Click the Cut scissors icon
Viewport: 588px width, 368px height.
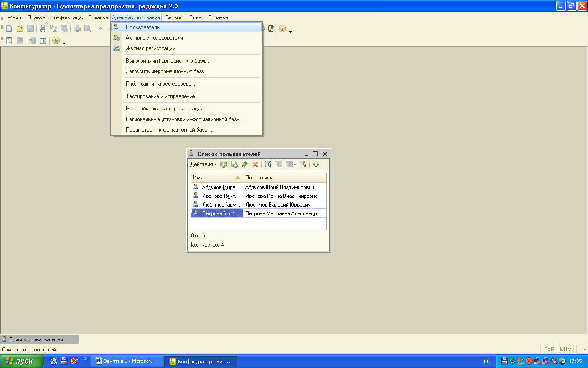point(43,29)
